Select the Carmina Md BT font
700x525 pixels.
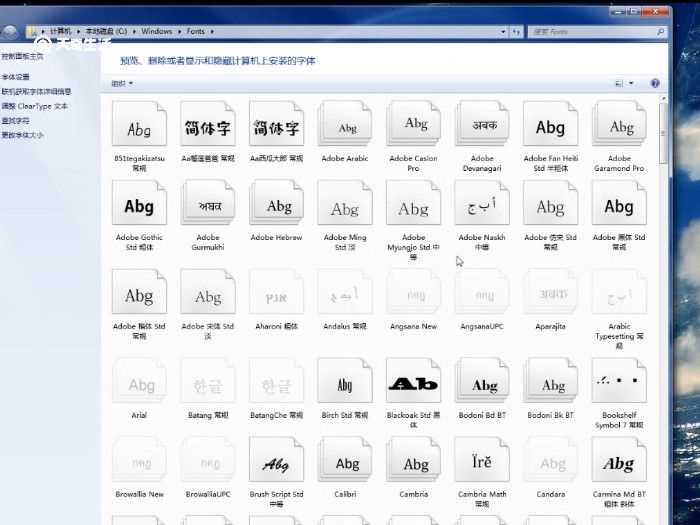coord(619,460)
